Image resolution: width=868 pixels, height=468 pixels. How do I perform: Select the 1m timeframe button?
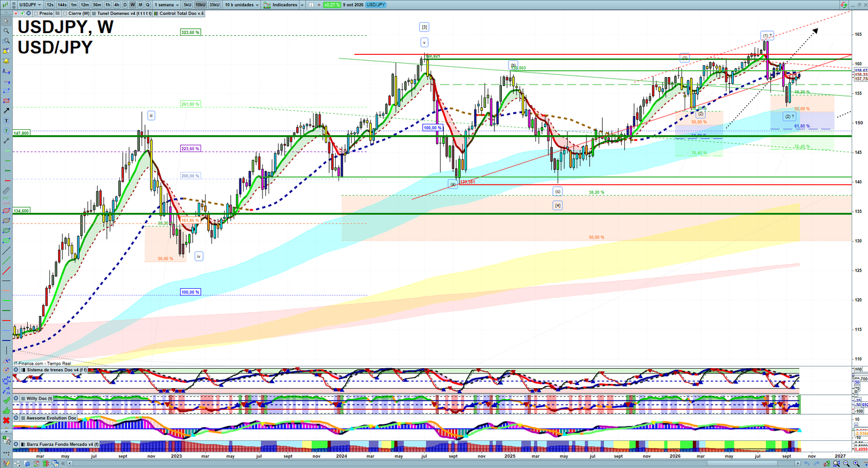[x=74, y=5]
